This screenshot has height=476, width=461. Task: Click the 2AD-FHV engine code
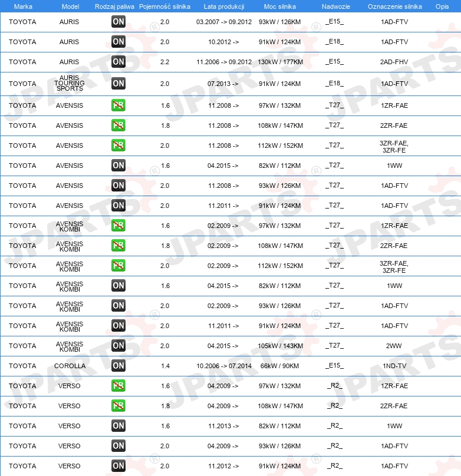click(394, 62)
